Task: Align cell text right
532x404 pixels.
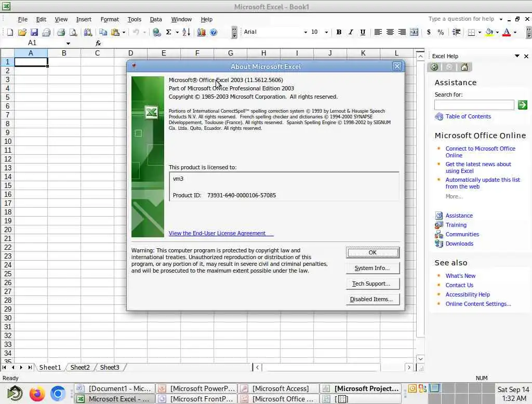Action: (402, 32)
